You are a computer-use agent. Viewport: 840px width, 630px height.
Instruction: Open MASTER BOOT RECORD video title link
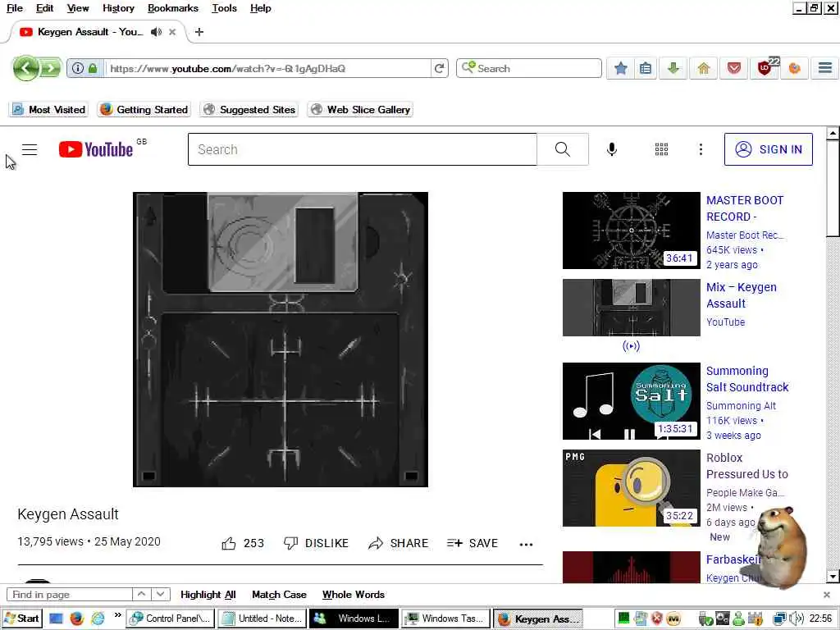(x=745, y=208)
